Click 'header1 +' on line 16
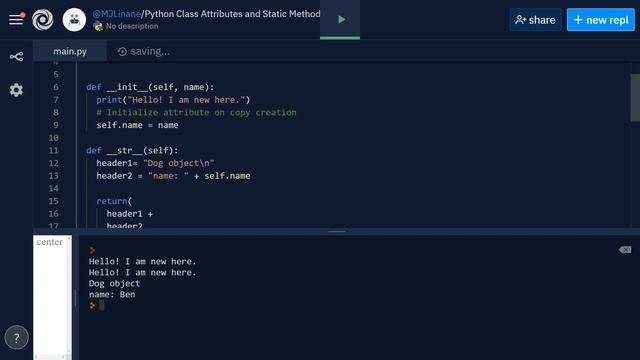Screen dimensions: 640x360 click(x=129, y=213)
